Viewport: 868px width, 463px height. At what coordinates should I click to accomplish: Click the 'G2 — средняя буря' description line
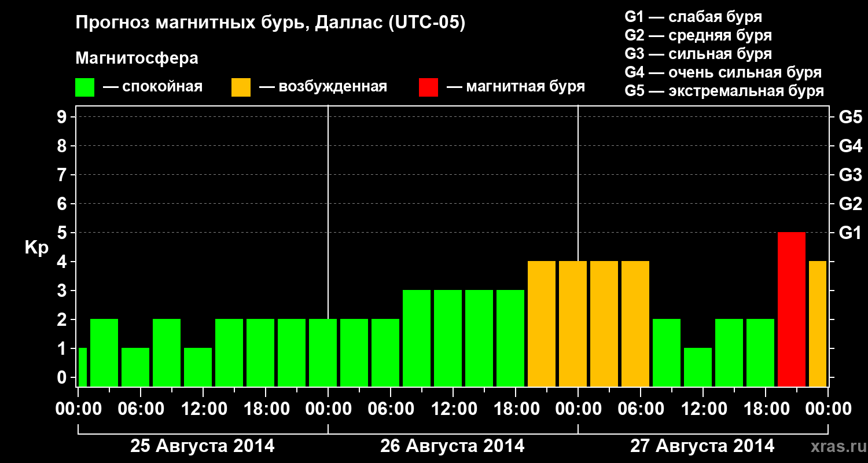click(x=698, y=35)
